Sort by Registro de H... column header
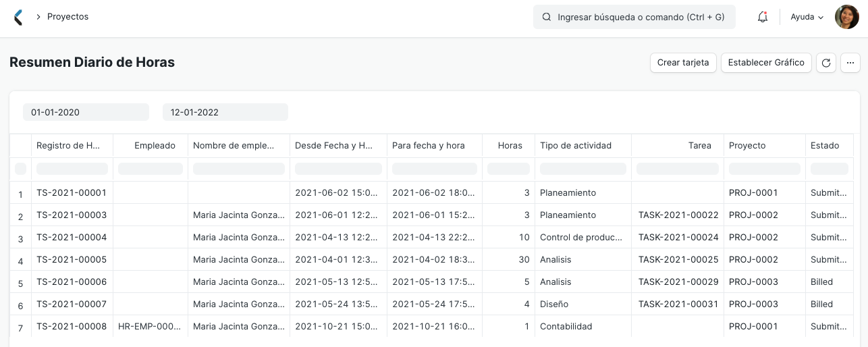 coord(72,145)
